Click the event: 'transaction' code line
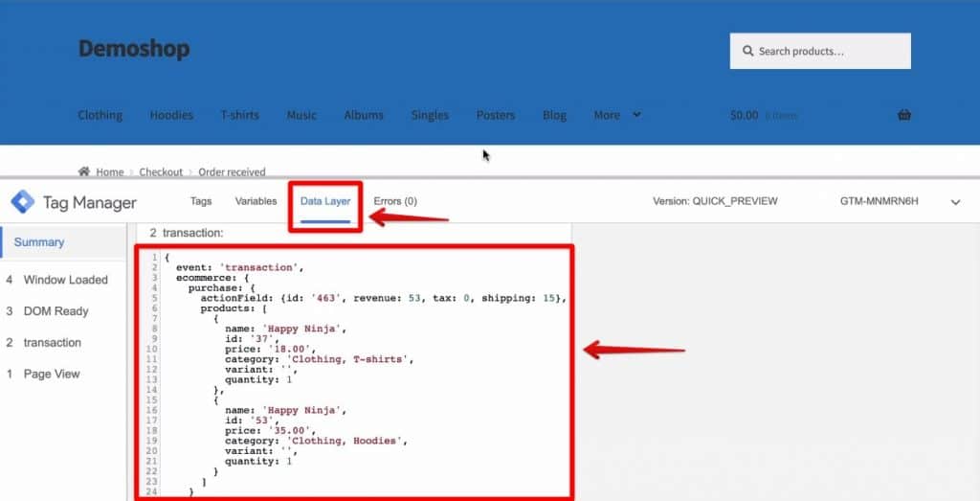 pos(239,267)
